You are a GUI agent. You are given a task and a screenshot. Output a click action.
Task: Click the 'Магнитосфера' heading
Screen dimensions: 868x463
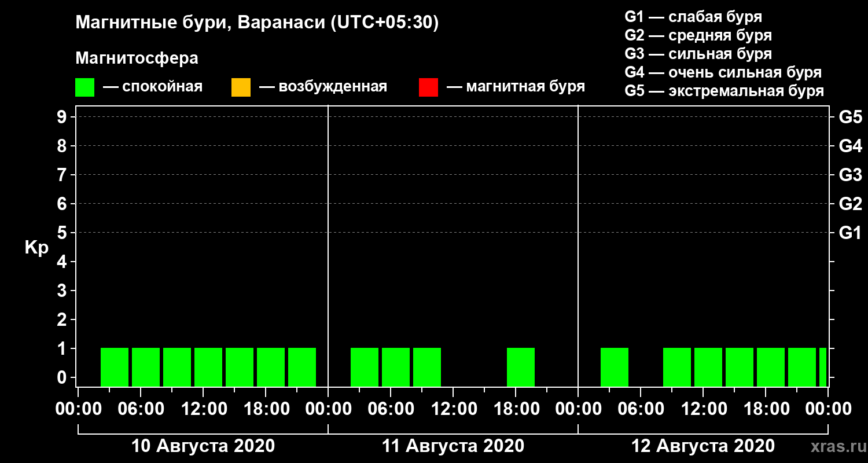[x=137, y=58]
